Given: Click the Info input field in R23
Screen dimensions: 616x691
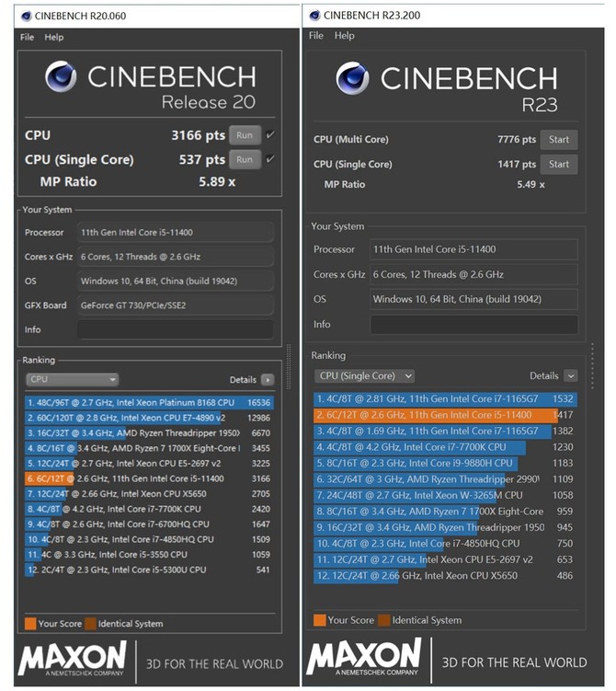Looking at the screenshot, I should 474,325.
